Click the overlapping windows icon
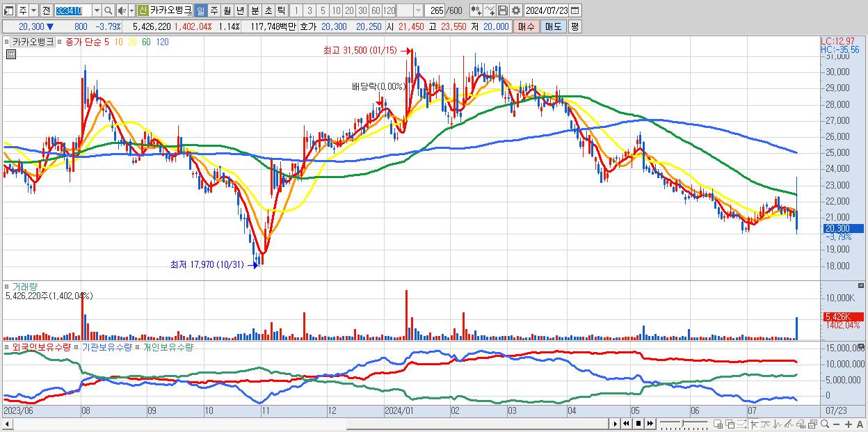The image size is (868, 432). (730, 424)
